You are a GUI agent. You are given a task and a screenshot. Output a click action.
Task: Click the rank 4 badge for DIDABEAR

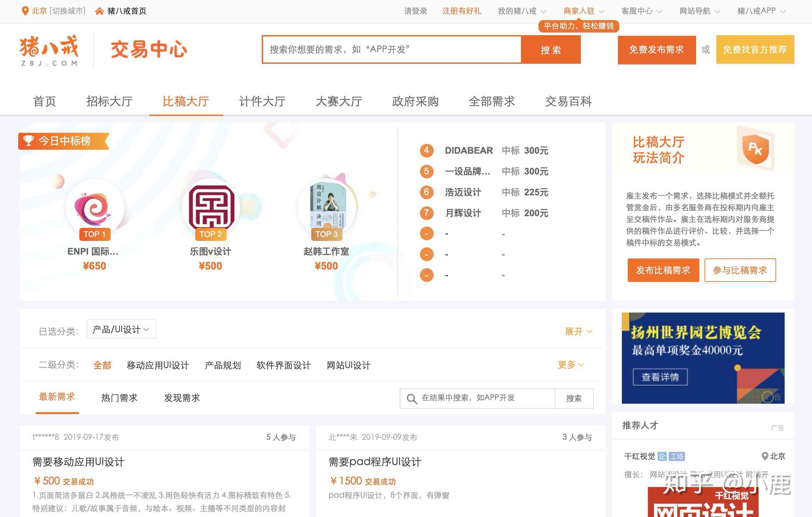pyautogui.click(x=427, y=150)
